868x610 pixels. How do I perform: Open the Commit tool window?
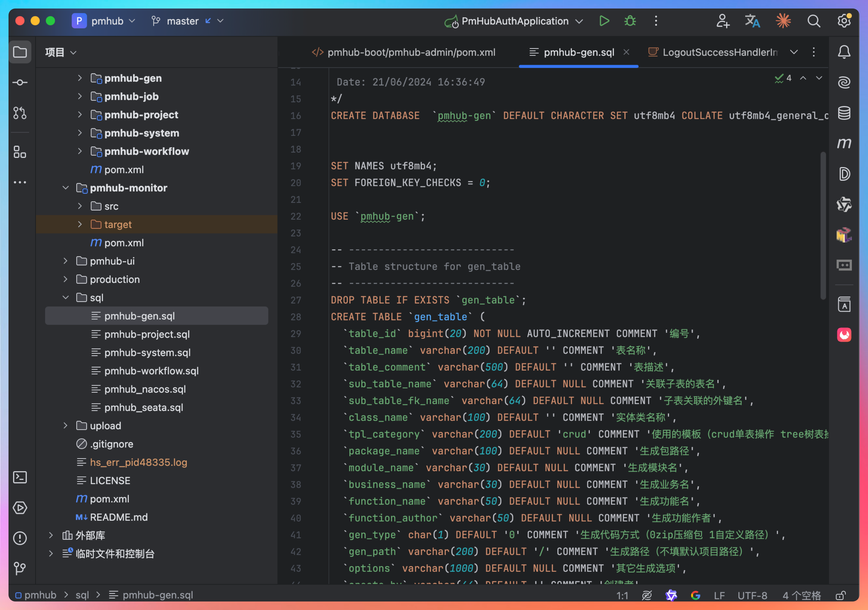click(20, 82)
